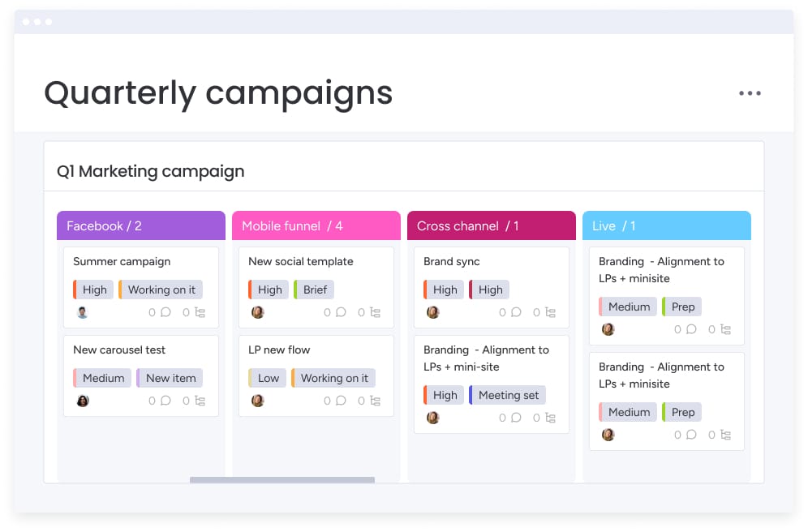Click the Live column header color bar
Viewport: 808px width, 532px height.
pyautogui.click(x=666, y=226)
